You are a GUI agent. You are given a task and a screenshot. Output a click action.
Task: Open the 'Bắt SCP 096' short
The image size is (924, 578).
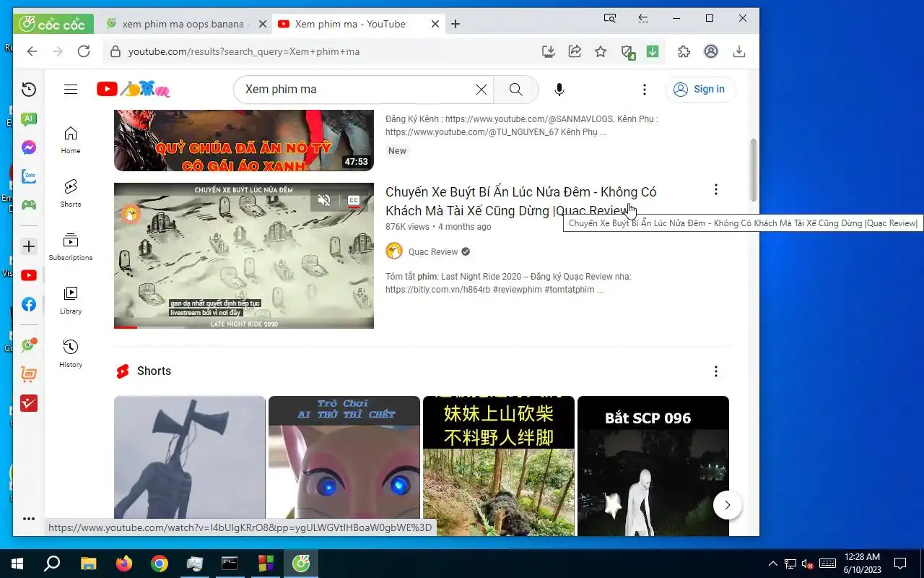653,466
